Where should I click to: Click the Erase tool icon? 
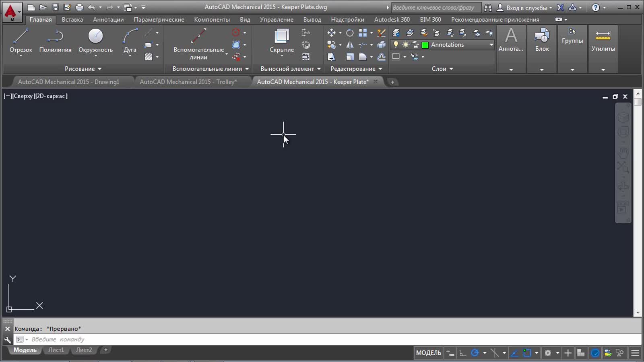(381, 33)
